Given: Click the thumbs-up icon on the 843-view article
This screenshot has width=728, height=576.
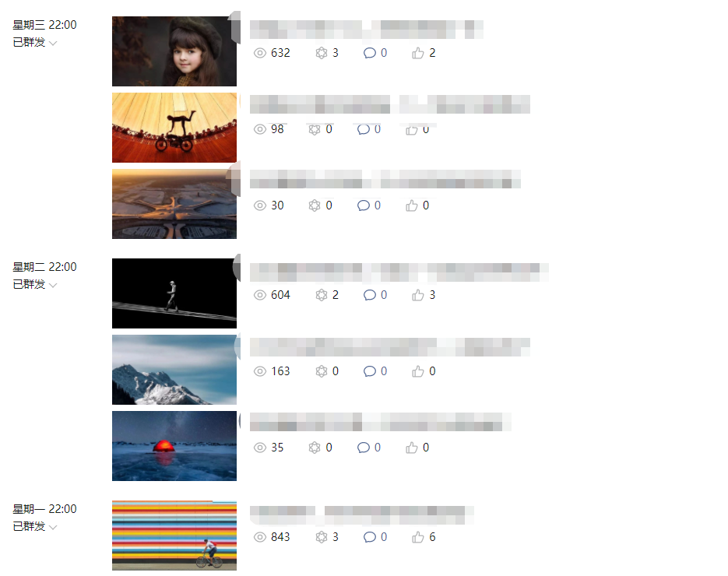Looking at the screenshot, I should pyautogui.click(x=418, y=537).
